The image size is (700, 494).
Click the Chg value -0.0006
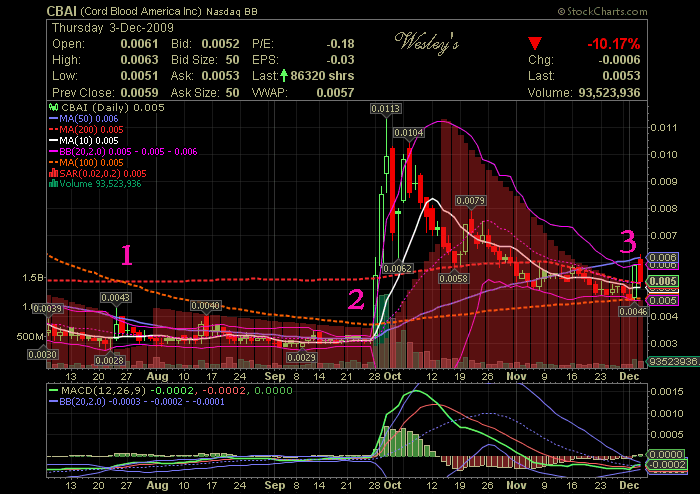pos(619,60)
